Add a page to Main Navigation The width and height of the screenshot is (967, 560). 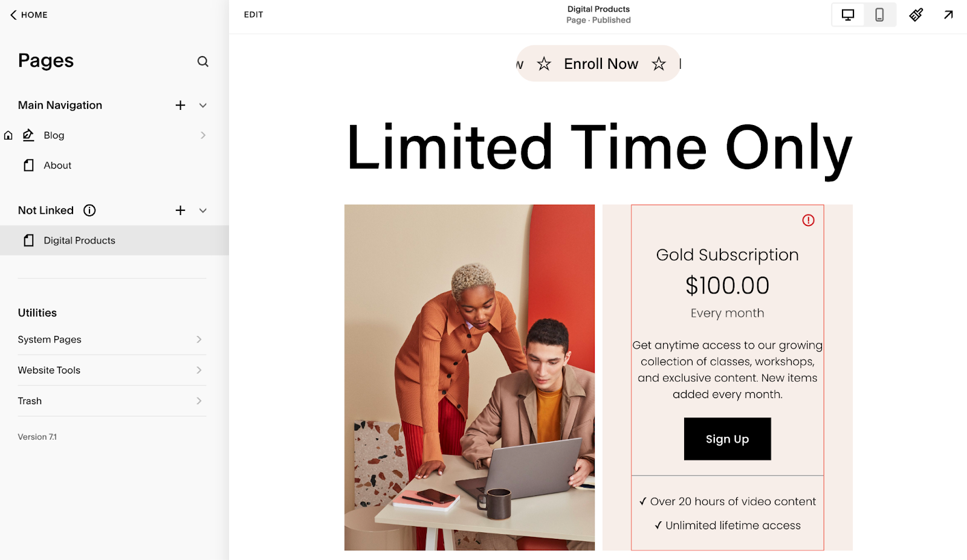click(x=179, y=105)
